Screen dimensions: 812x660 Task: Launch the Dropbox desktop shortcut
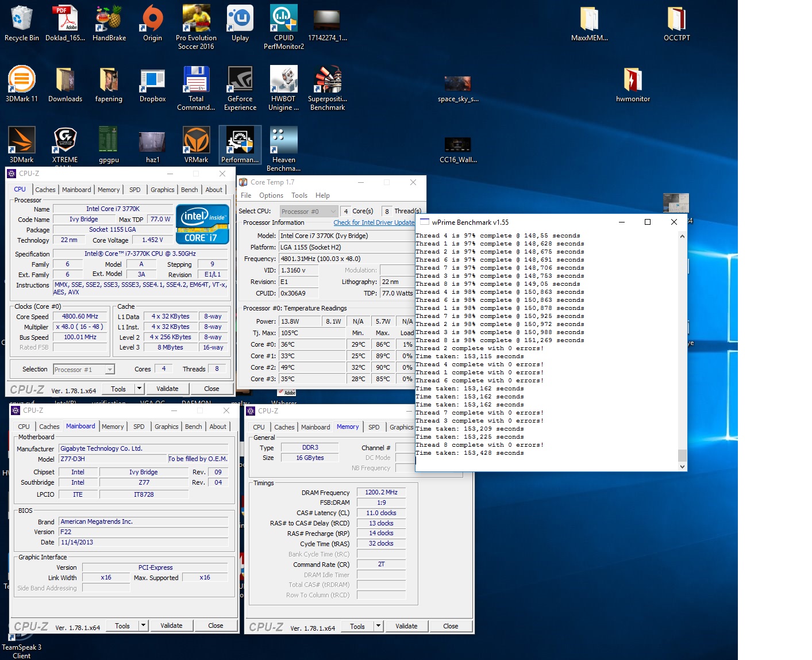pyautogui.click(x=152, y=85)
